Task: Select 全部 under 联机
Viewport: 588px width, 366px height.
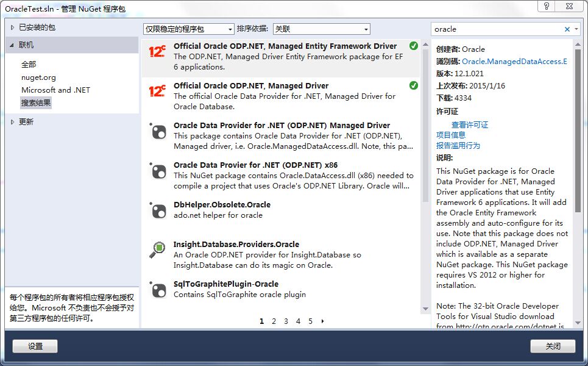Action: coord(29,65)
